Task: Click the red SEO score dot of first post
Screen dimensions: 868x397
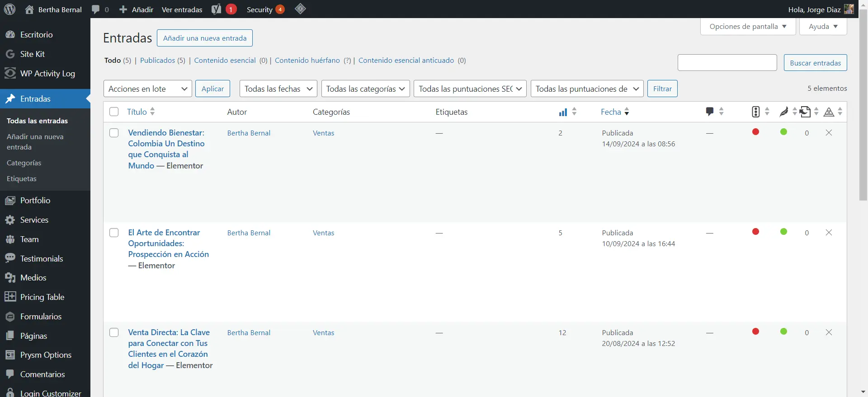Action: coord(755,132)
